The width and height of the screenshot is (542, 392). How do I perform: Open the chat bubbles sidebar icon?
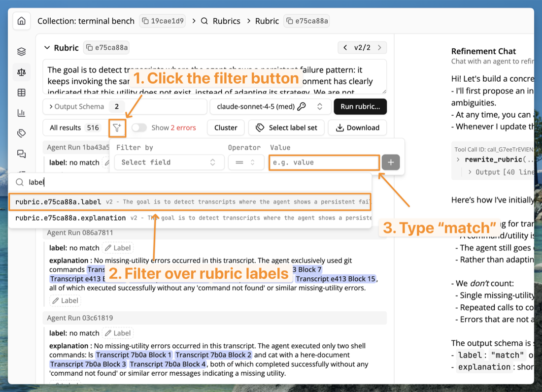[x=21, y=154]
